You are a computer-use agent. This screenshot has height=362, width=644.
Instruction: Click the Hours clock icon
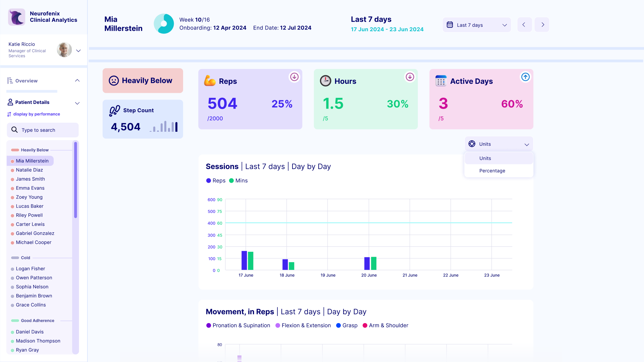[x=325, y=81]
